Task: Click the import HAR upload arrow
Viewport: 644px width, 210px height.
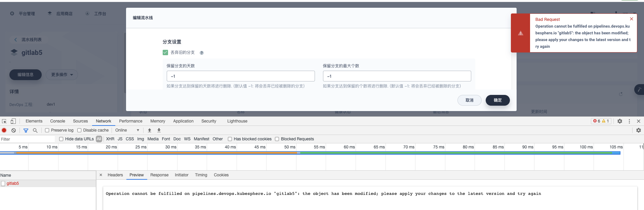Action: (150, 130)
